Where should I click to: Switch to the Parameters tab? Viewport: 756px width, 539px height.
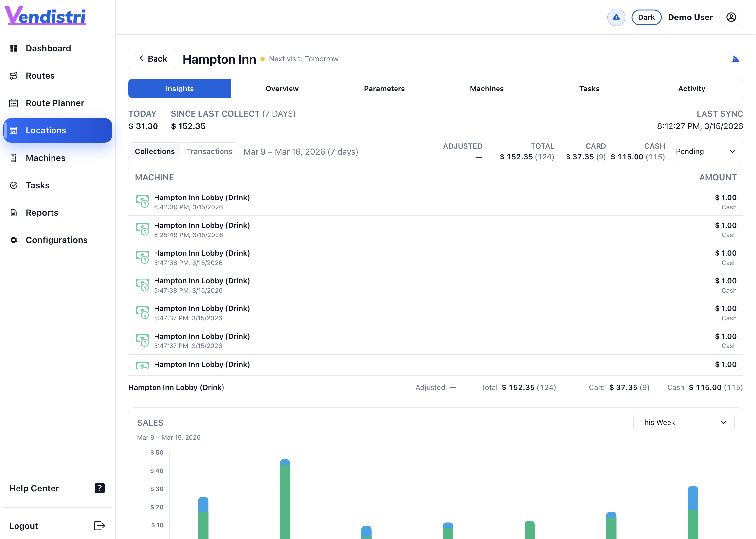tap(384, 88)
